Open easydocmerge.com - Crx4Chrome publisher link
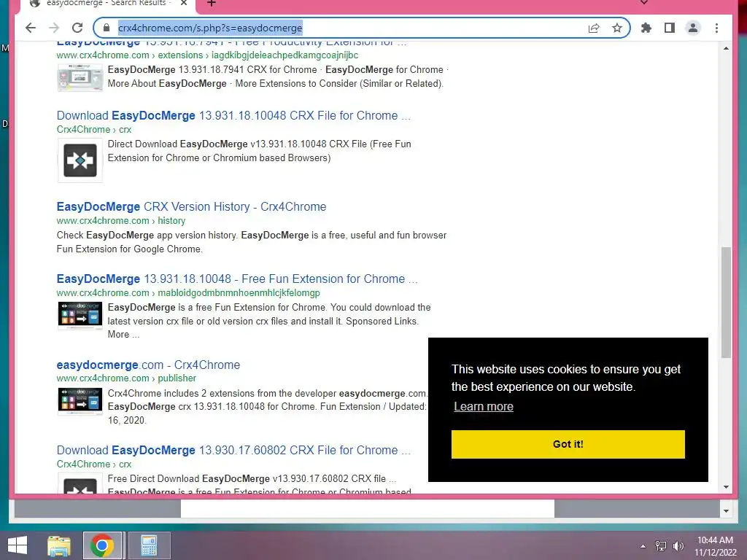The height and width of the screenshot is (560, 747). (148, 365)
